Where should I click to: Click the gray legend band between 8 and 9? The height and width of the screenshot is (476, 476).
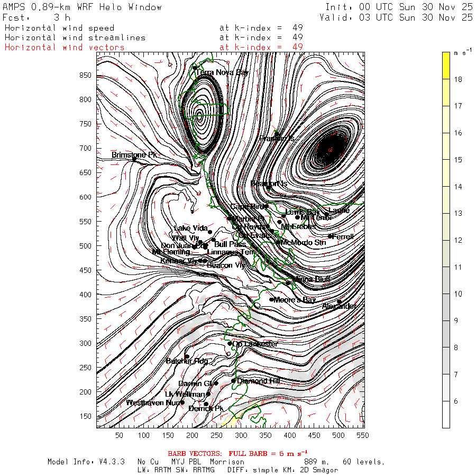pyautogui.click(x=446, y=334)
